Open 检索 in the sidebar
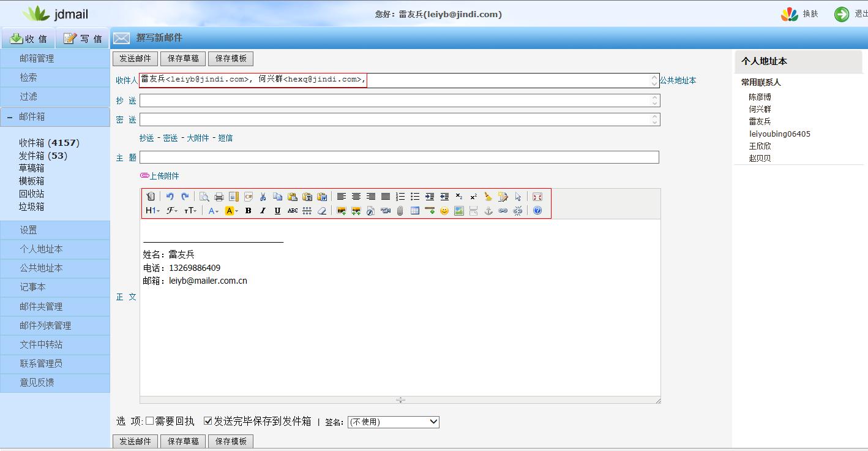The width and height of the screenshot is (868, 451). [55, 78]
